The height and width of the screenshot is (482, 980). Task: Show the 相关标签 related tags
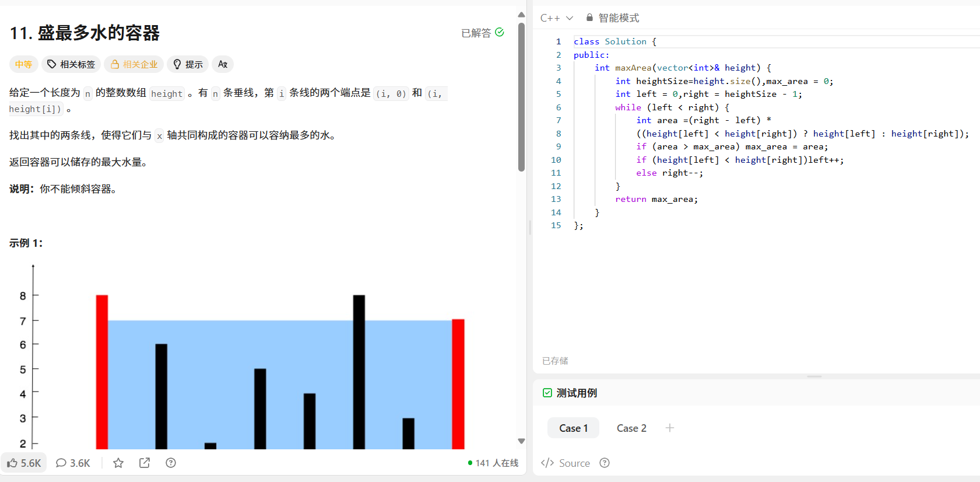pos(71,64)
